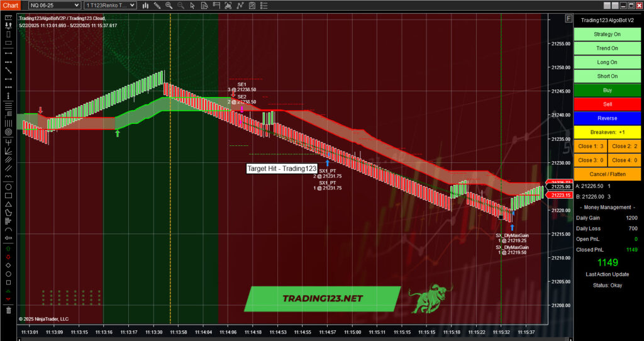
Task: Open the indicators icon with bars in brackets
Action: [228, 5]
